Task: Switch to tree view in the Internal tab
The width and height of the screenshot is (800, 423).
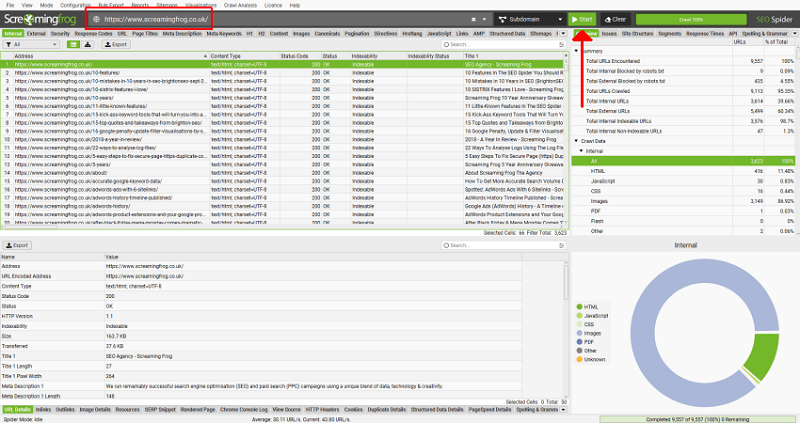Action: 88,44
